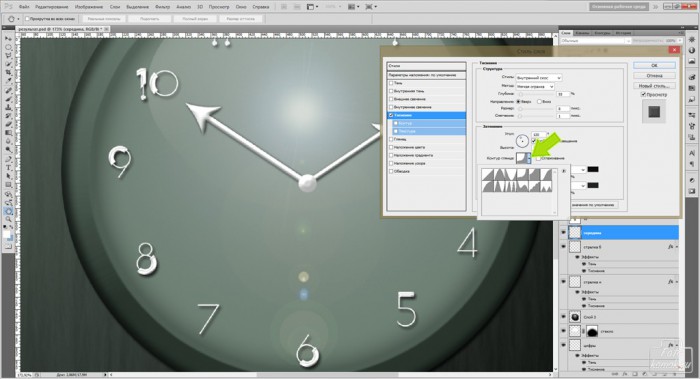
Task: Click the fx icon on цифры layer
Action: 671,345
